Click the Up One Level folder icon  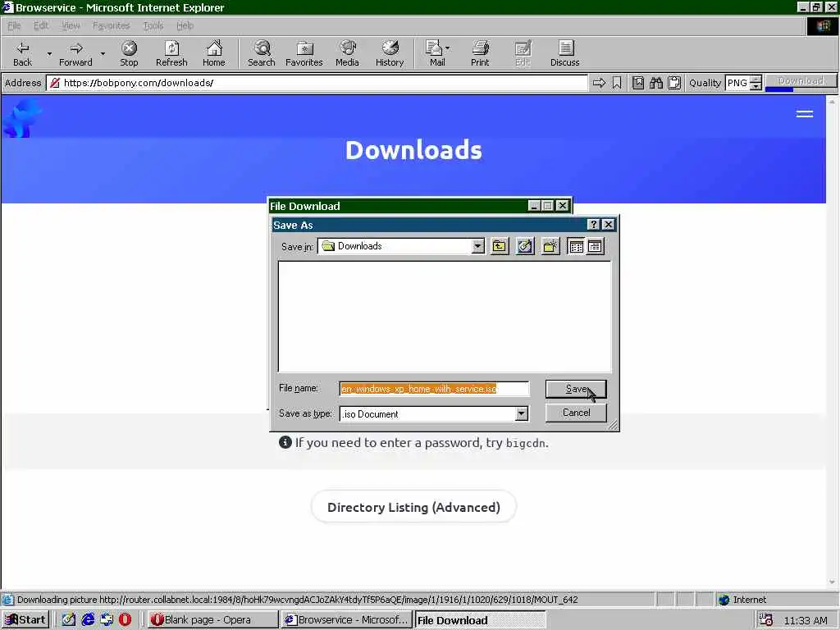click(500, 246)
